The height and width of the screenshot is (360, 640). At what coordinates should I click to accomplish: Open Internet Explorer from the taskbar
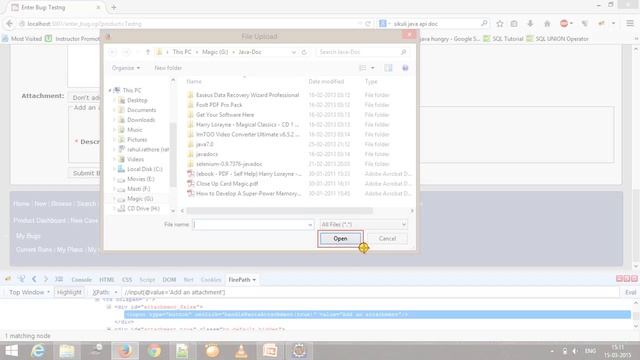click(x=38, y=351)
